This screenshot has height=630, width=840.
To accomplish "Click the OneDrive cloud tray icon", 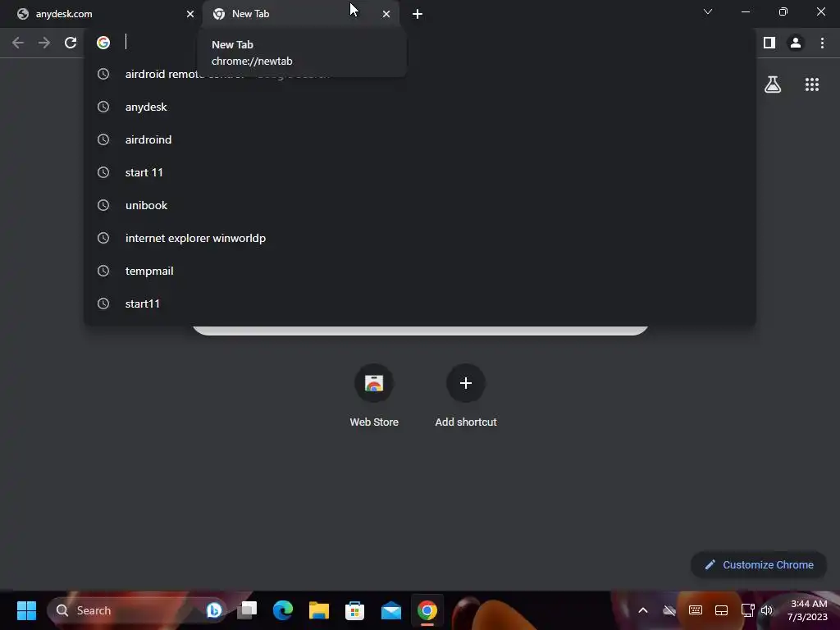I will pos(669,610).
